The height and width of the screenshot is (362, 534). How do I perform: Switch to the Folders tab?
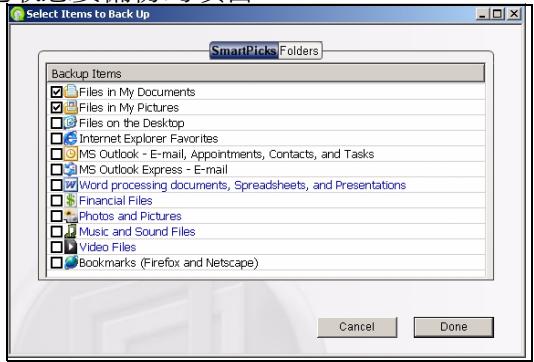(x=299, y=51)
